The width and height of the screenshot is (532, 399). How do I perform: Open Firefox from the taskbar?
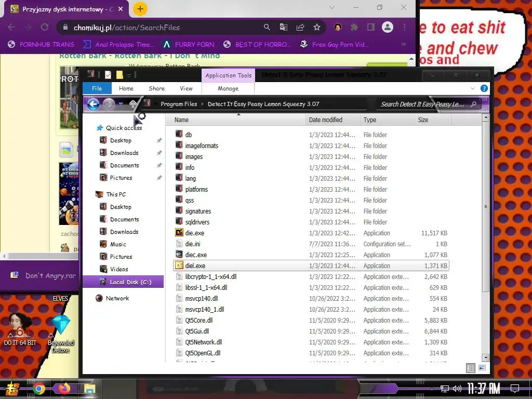click(64, 389)
